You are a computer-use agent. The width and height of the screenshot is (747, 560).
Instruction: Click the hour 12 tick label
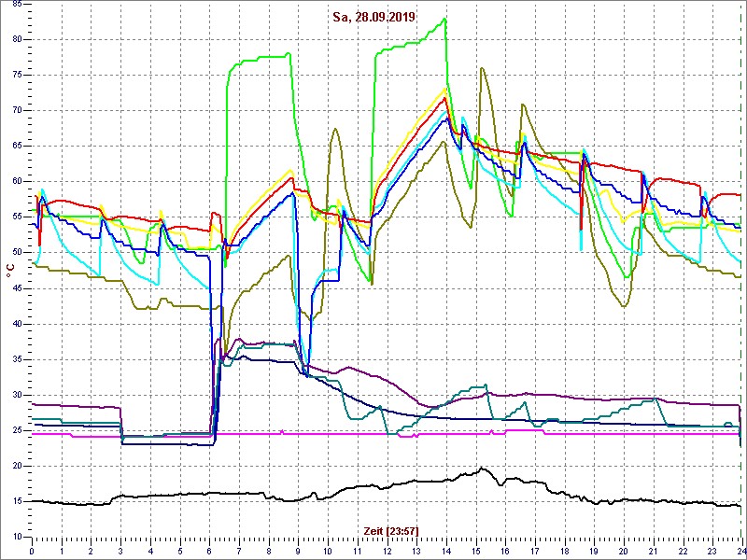(387, 551)
